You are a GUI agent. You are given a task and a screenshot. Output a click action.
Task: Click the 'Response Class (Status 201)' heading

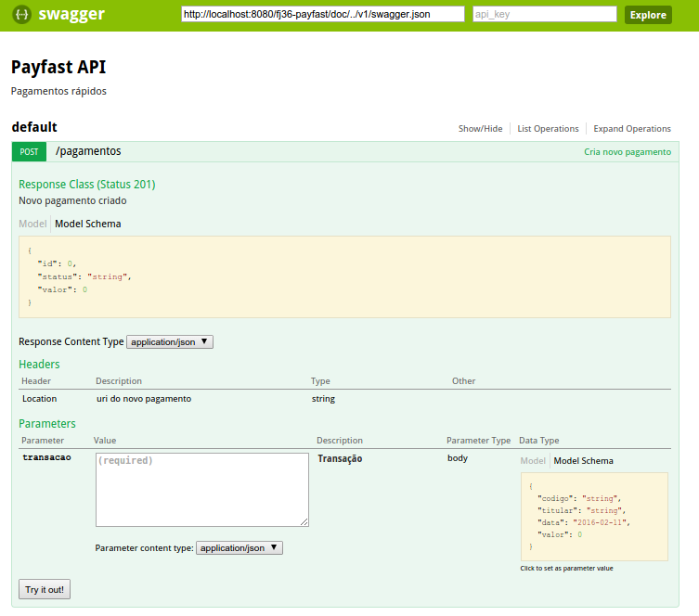tap(87, 184)
